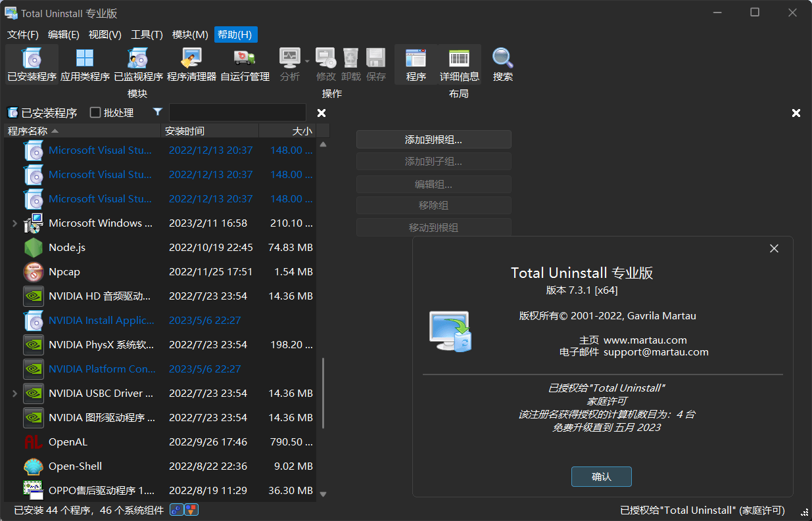Open the 自运行管理 module
This screenshot has height=521, width=812.
[243, 64]
